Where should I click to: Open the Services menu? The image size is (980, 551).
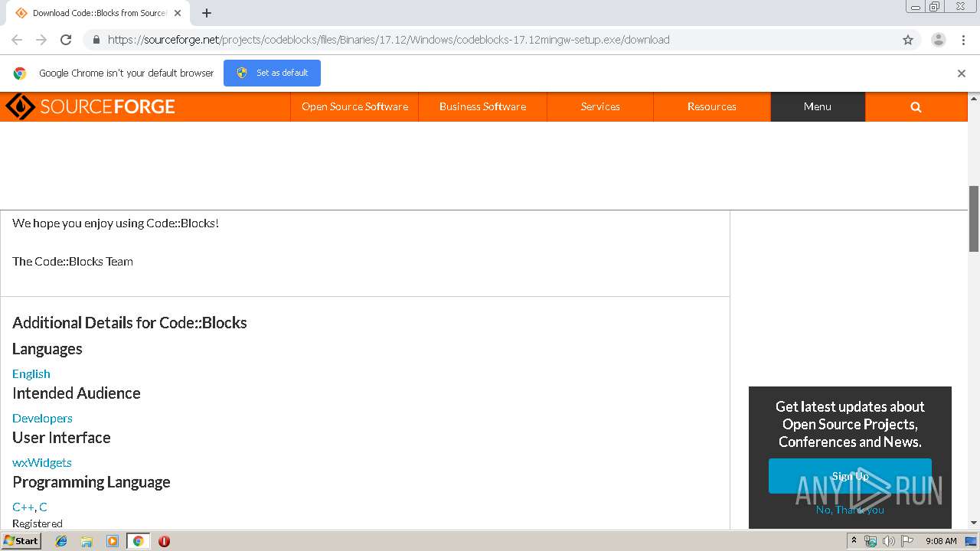coord(600,106)
